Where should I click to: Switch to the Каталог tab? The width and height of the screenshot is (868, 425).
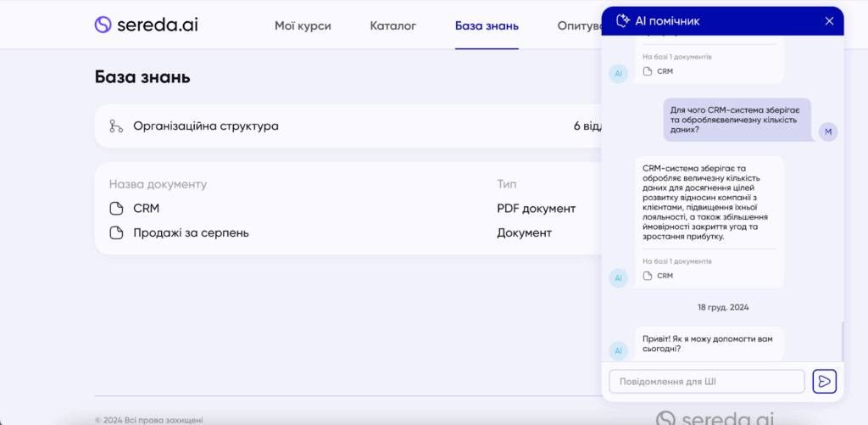[392, 25]
